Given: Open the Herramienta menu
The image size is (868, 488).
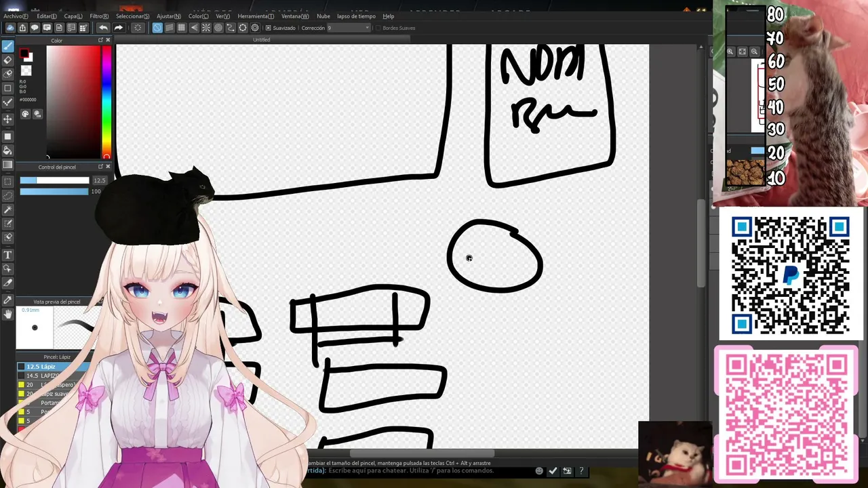Looking at the screenshot, I should 256,16.
